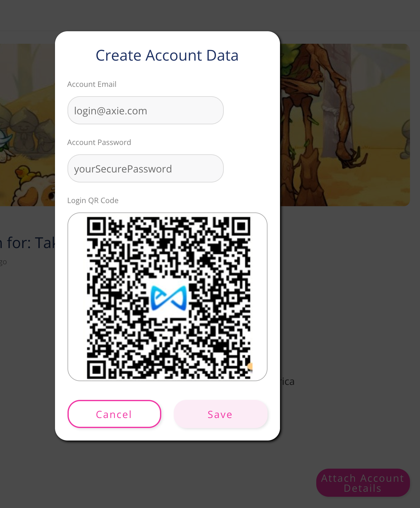Screen dimensions: 420x508
Task: Click the partially hidden 'for: Tak' heading
Action: click(x=27, y=243)
